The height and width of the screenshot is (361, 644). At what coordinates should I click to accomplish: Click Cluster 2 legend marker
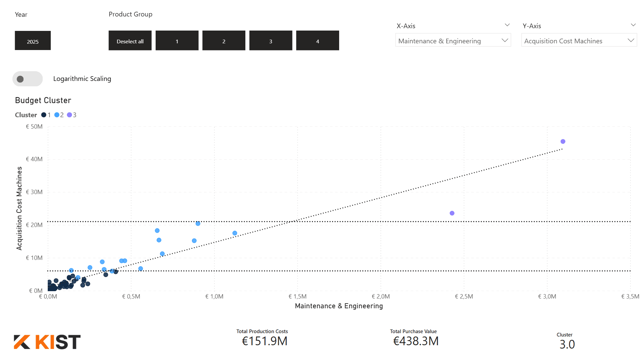[57, 115]
